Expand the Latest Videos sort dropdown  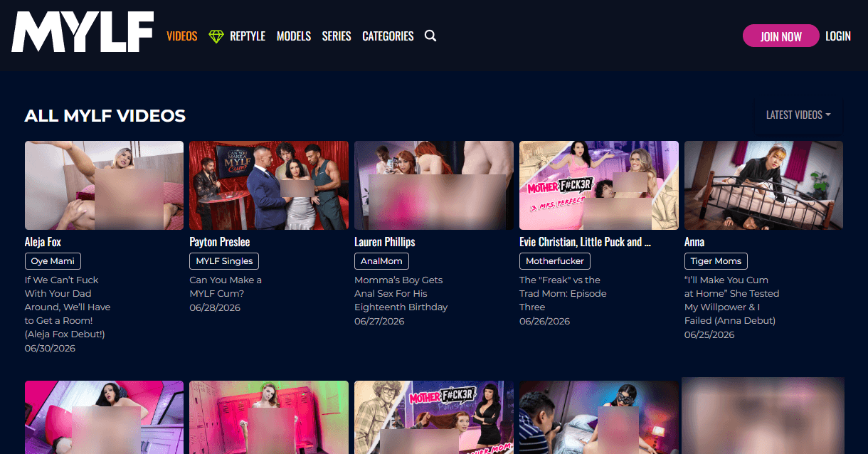pos(798,115)
